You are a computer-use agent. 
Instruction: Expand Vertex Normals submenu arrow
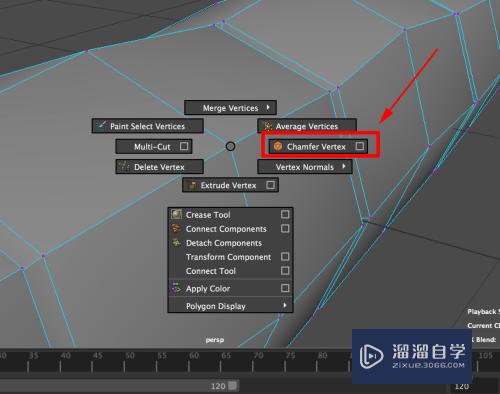(344, 166)
